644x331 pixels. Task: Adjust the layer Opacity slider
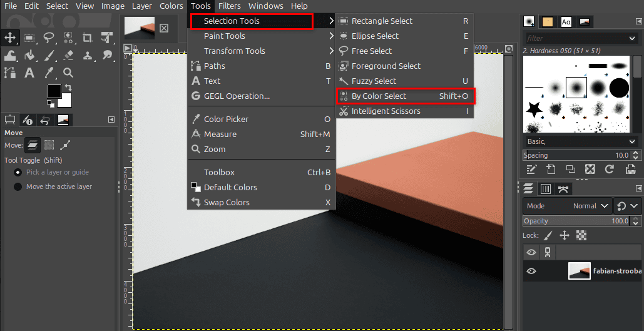[576, 221]
